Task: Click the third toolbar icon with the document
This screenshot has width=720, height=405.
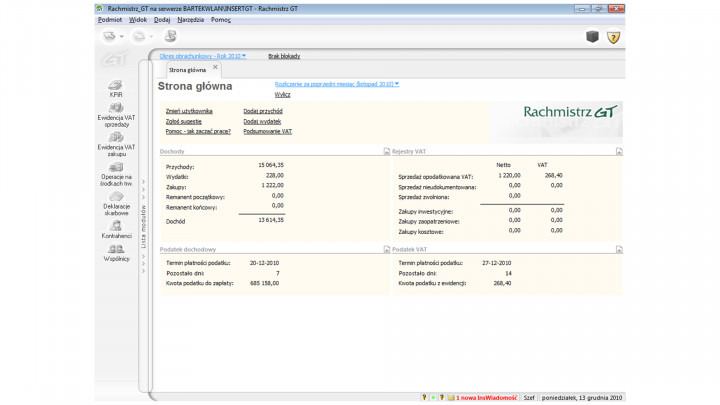Action: 170,36
